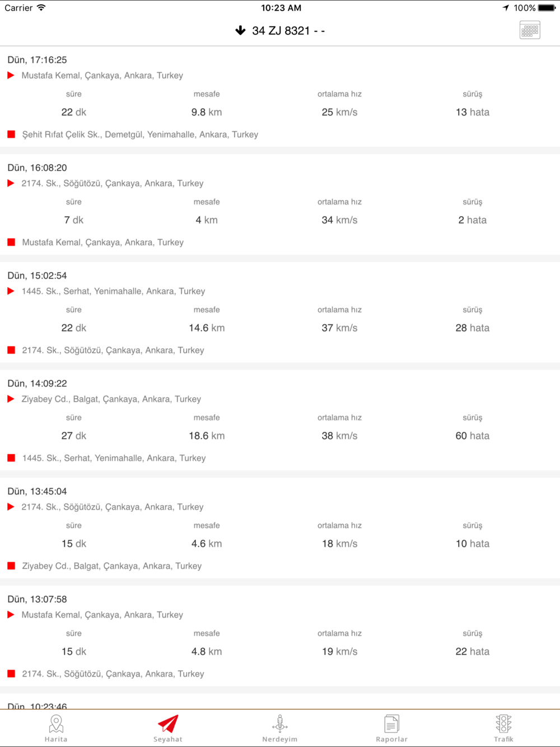Open the Trafik traffic light icon

pyautogui.click(x=503, y=724)
